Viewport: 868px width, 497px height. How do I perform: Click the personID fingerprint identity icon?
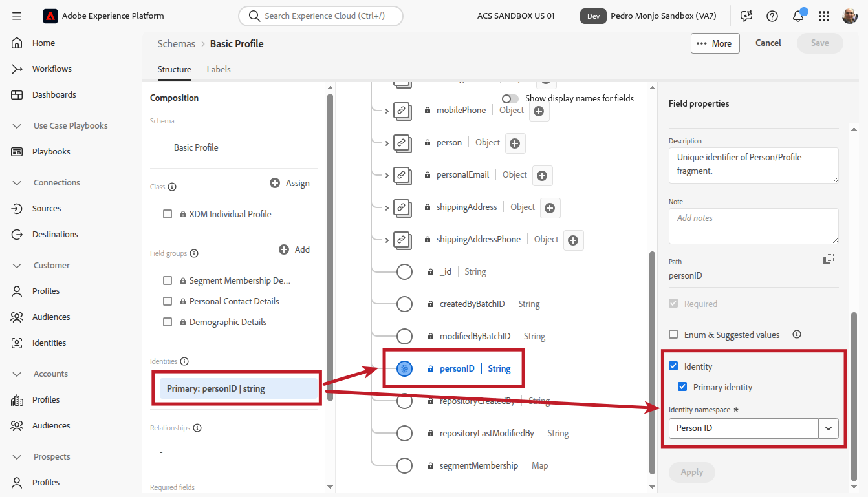pyautogui.click(x=404, y=368)
